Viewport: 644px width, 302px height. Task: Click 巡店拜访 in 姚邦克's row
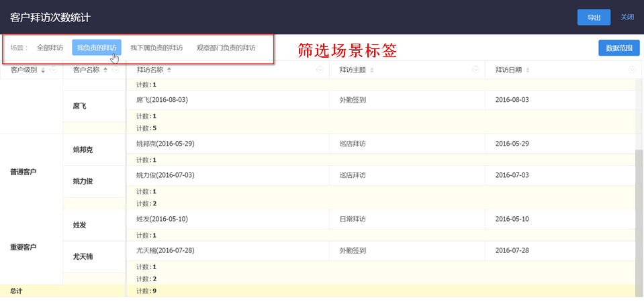point(353,144)
